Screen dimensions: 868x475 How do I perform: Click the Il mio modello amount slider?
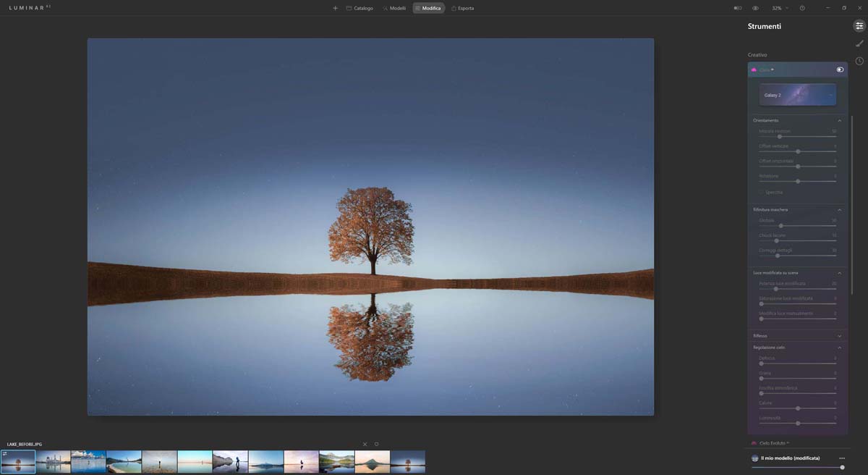coord(797,468)
